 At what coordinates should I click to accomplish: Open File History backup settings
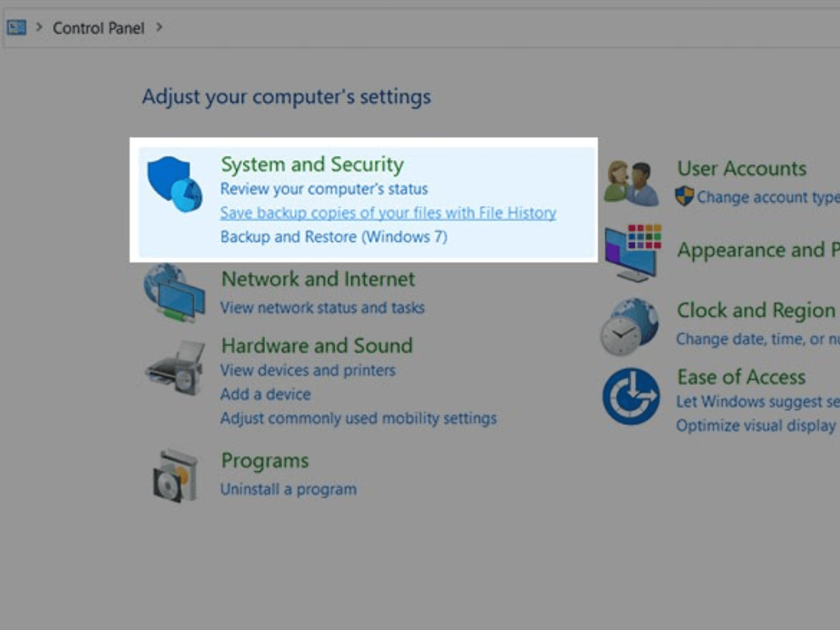click(x=388, y=212)
